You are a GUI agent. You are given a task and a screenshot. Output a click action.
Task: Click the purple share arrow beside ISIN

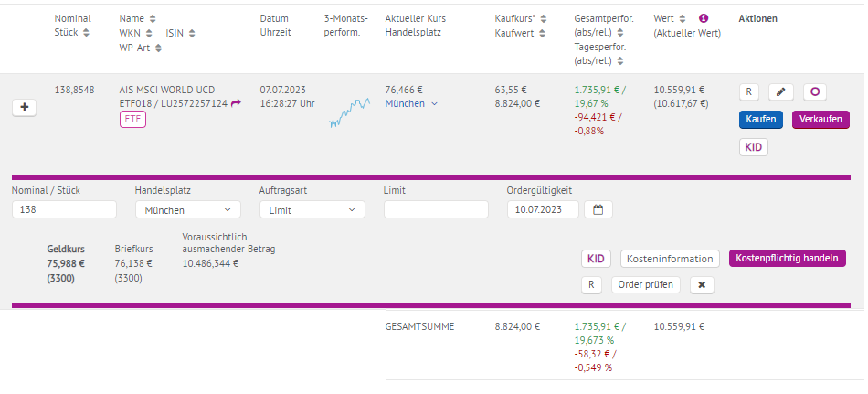pos(236,103)
